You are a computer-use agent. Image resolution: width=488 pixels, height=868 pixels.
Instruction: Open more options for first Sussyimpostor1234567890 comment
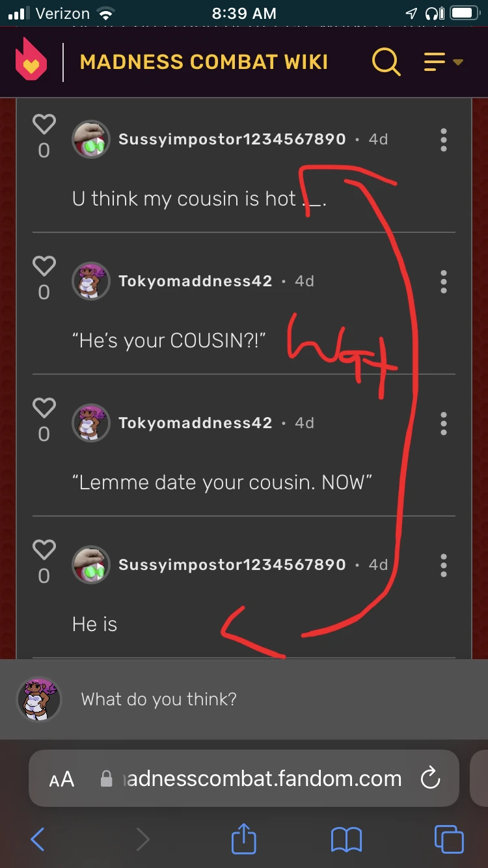pos(444,139)
